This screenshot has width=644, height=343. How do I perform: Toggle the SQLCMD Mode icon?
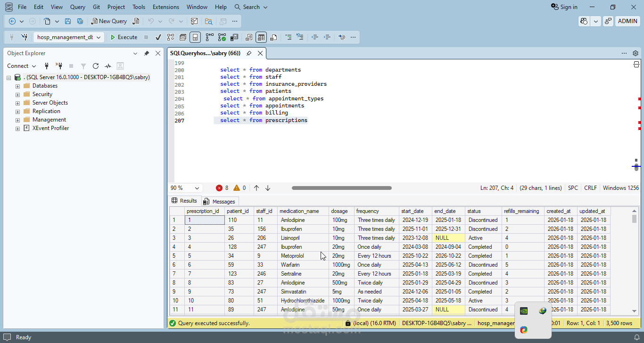341,37
